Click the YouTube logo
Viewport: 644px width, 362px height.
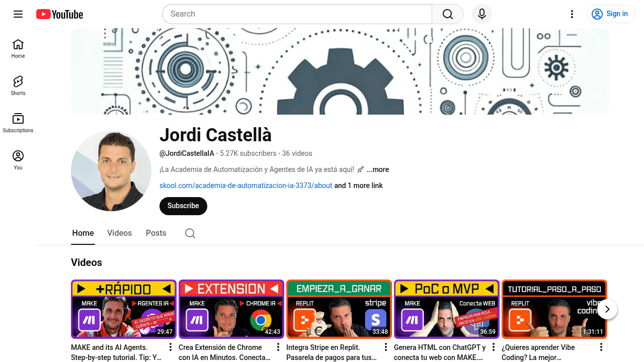tap(59, 14)
